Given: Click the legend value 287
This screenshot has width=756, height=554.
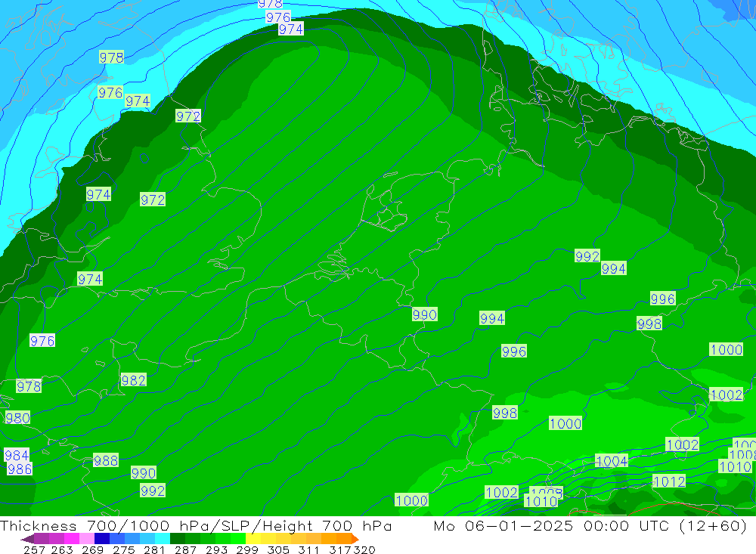Looking at the screenshot, I should click(x=185, y=549).
